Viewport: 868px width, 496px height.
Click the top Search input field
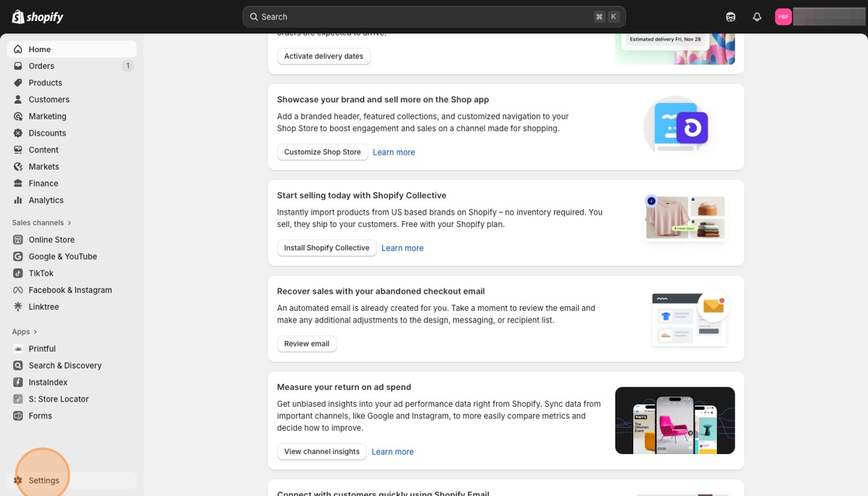point(434,16)
